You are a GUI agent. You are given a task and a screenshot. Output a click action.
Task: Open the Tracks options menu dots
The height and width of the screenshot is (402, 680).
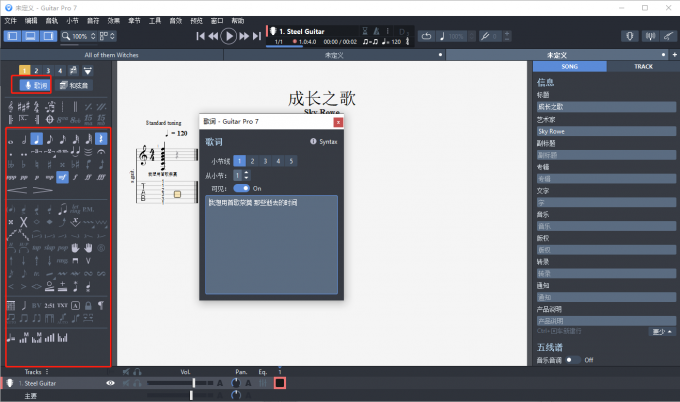pos(47,372)
